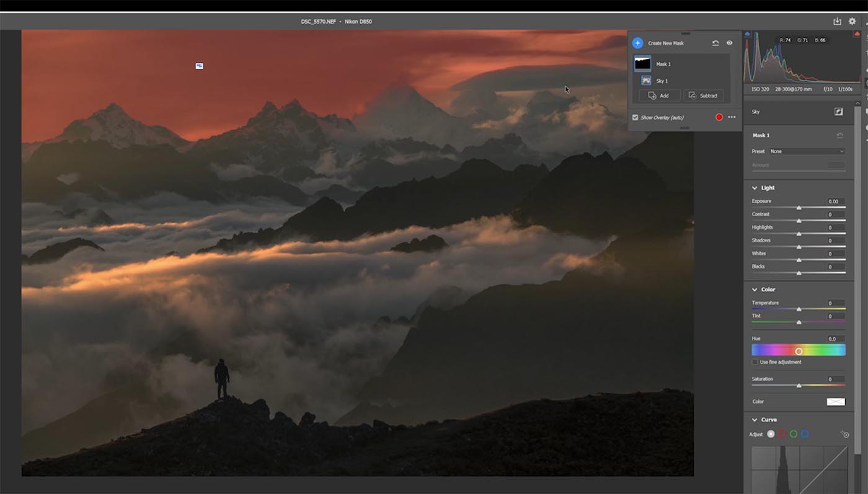Open the settings gear icon
The image size is (868, 494).
pos(852,22)
